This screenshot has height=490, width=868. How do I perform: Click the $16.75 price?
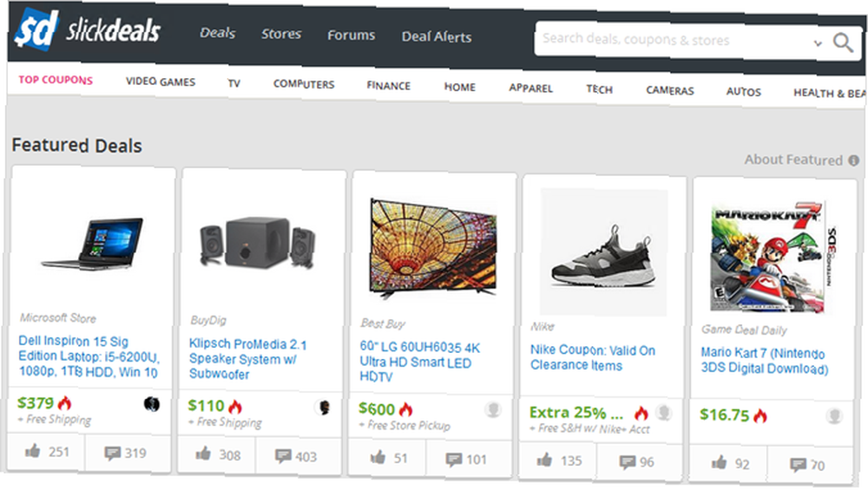point(724,415)
